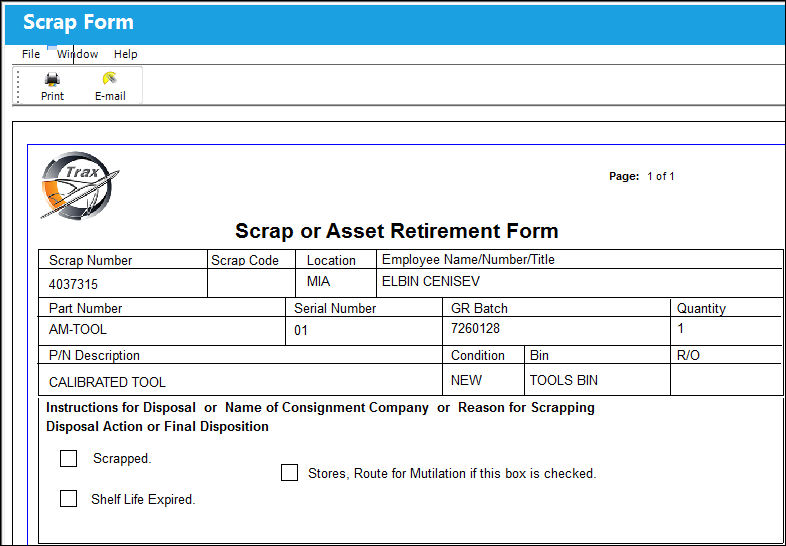
Task: Click the Scrap Code column header
Action: [245, 261]
